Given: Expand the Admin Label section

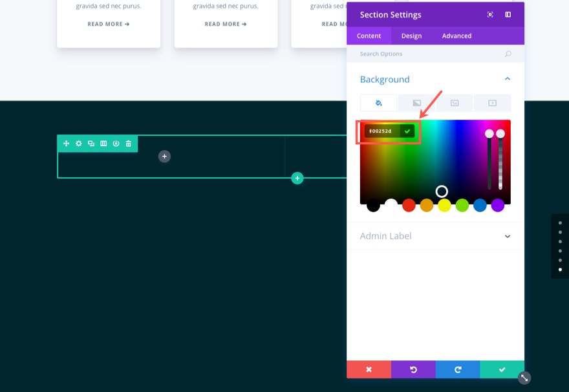Looking at the screenshot, I should 435,236.
